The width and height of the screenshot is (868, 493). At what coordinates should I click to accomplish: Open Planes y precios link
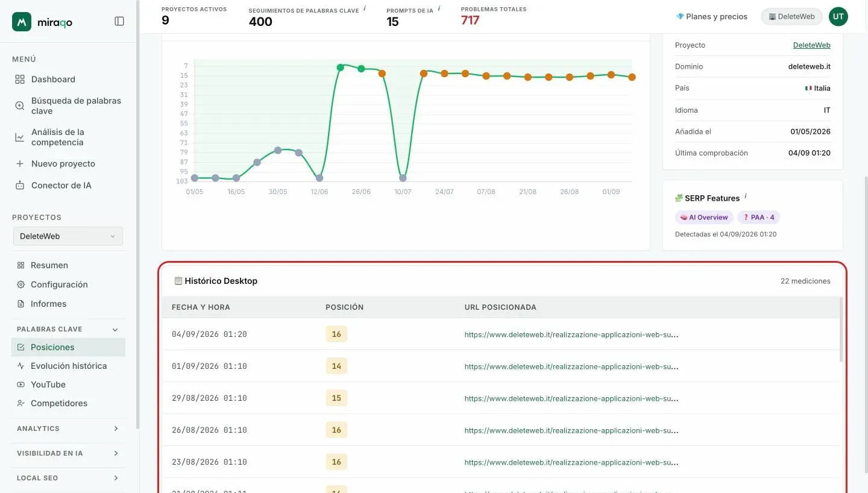pyautogui.click(x=712, y=17)
